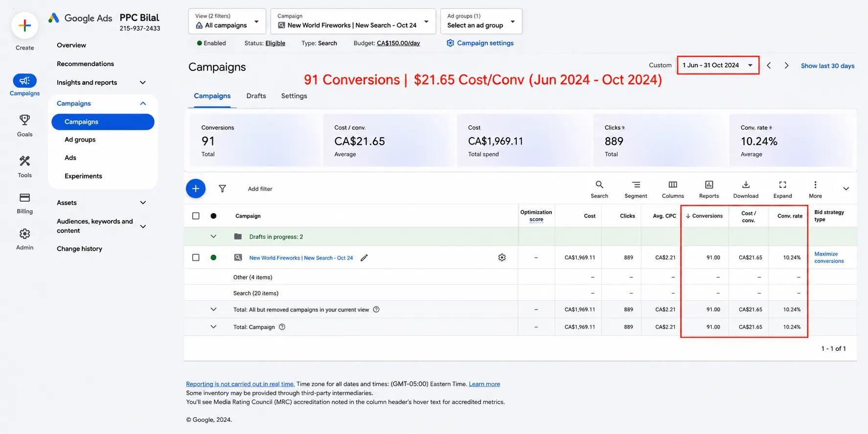Expand the Assets section

click(143, 203)
